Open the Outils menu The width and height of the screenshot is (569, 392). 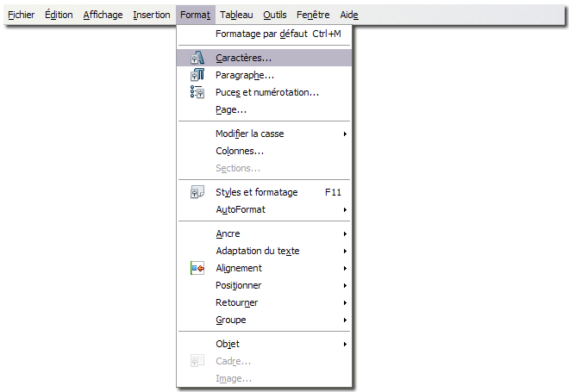click(275, 15)
